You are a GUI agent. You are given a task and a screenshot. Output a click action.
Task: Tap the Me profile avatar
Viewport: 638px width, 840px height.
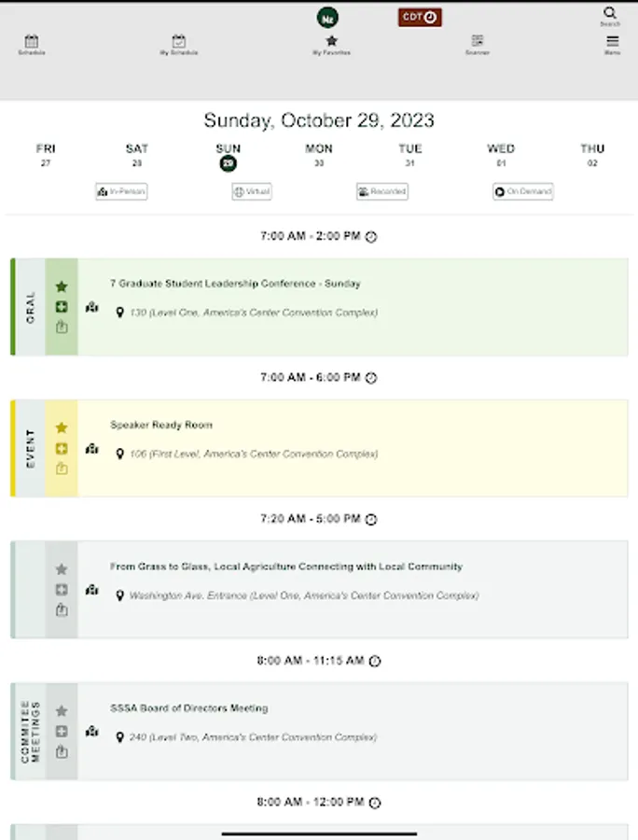[327, 17]
